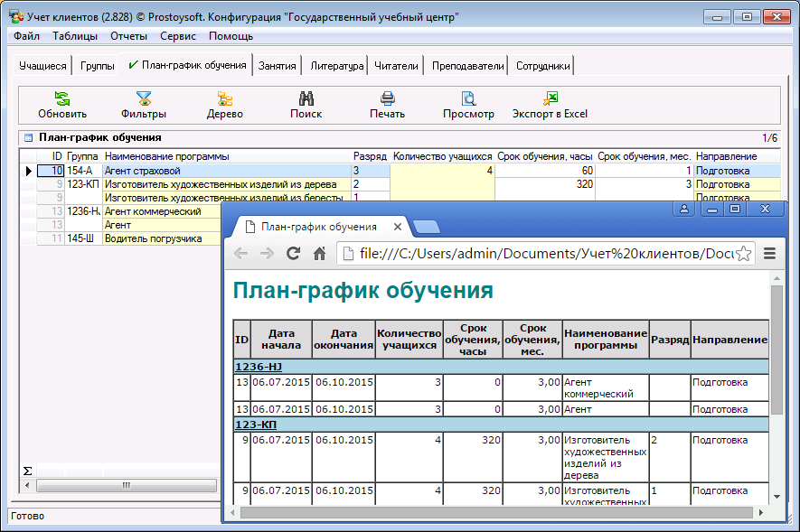Image resolution: width=800 pixels, height=532 pixels.
Task: Click the Экспорт в Excel icon
Action: tap(550, 99)
